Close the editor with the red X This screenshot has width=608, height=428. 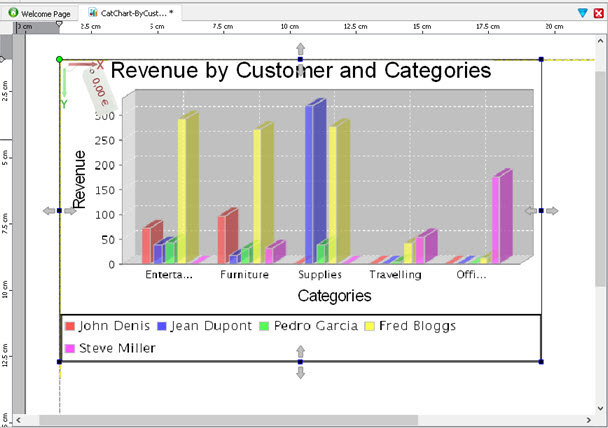pyautogui.click(x=599, y=12)
